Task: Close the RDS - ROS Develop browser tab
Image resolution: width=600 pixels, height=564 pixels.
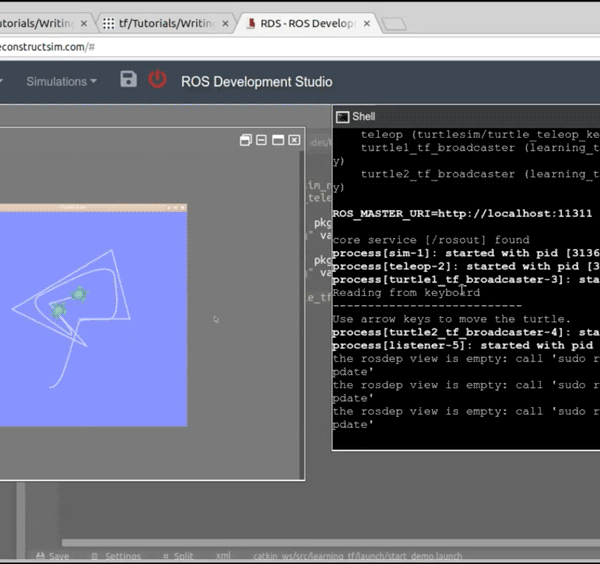Action: [367, 23]
